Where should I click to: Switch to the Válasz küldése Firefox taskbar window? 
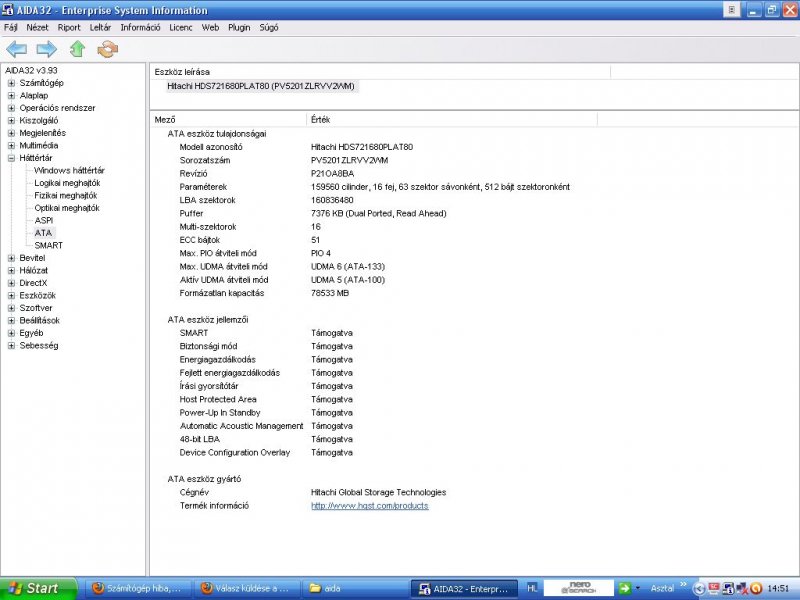coord(246,588)
